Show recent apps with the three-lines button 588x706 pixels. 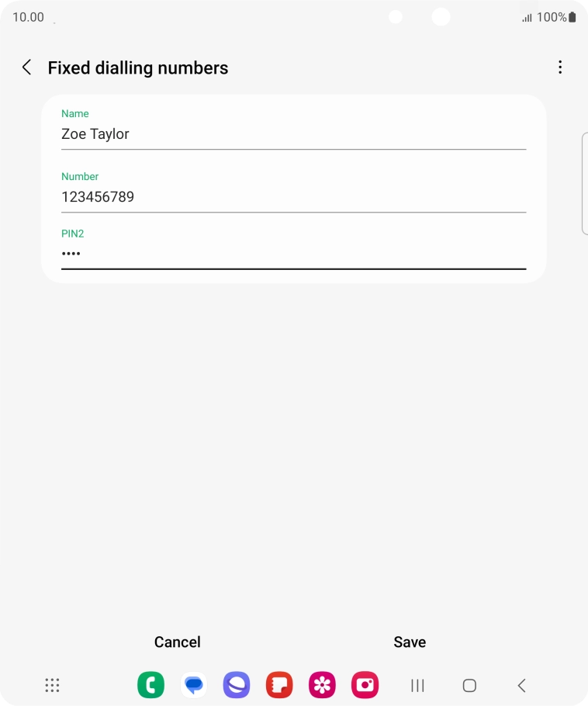[417, 685]
